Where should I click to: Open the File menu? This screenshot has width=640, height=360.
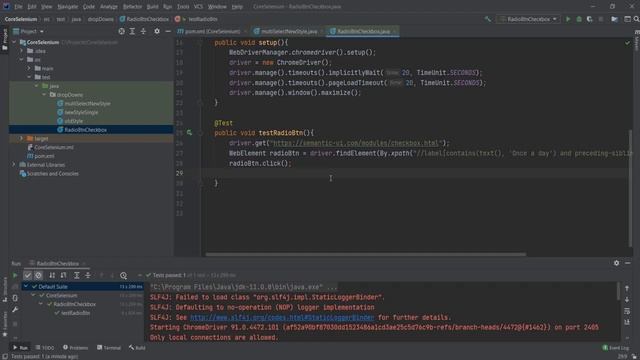pyautogui.click(x=18, y=7)
